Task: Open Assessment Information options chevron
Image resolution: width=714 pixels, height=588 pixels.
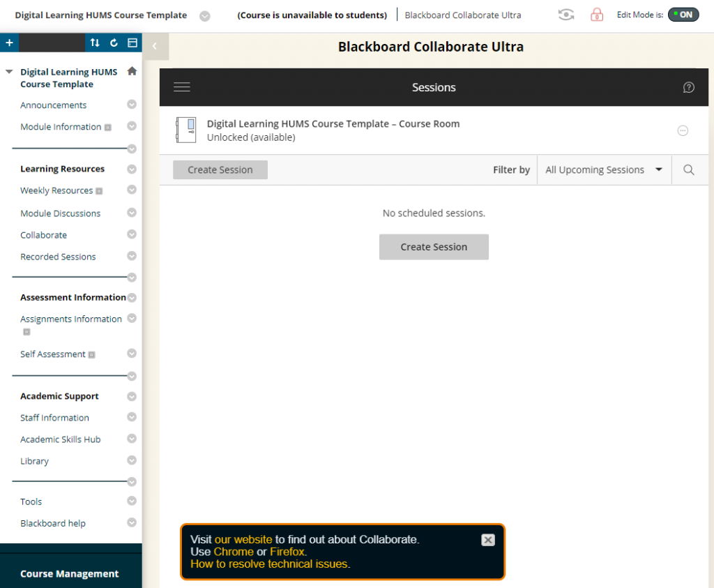Action: [x=132, y=297]
